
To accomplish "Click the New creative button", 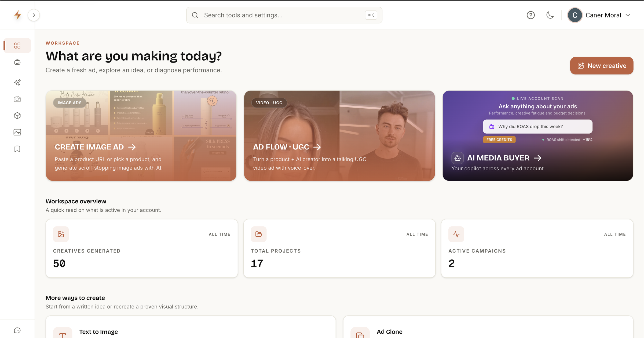I will coord(602,66).
